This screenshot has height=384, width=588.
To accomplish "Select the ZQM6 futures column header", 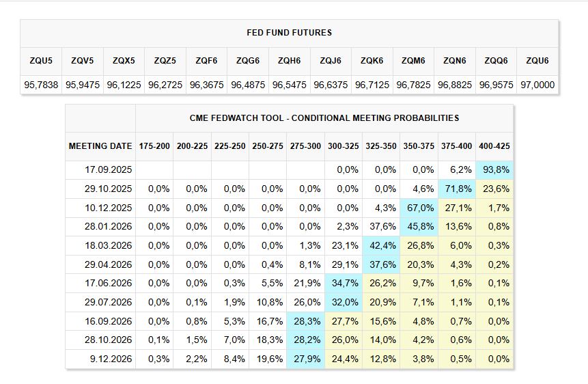I will pyautogui.click(x=413, y=61).
